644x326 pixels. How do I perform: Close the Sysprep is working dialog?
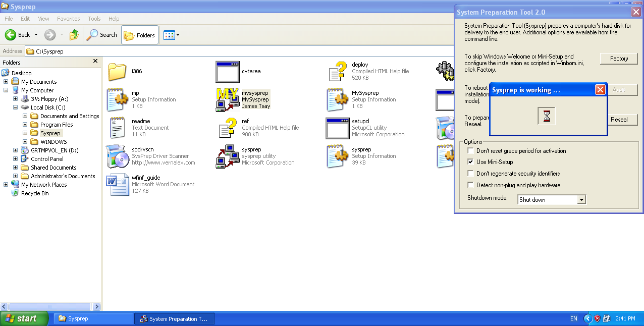tap(600, 90)
